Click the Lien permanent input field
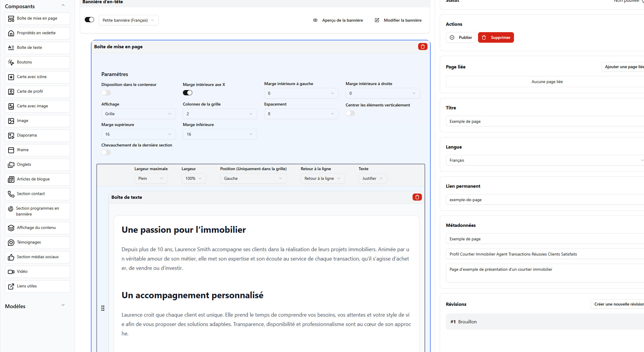 [x=545, y=200]
